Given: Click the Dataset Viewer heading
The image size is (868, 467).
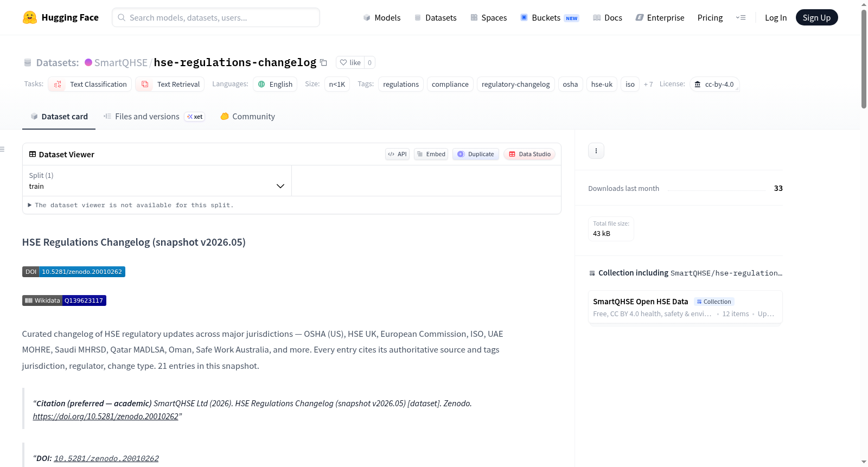Looking at the screenshot, I should coord(62,155).
